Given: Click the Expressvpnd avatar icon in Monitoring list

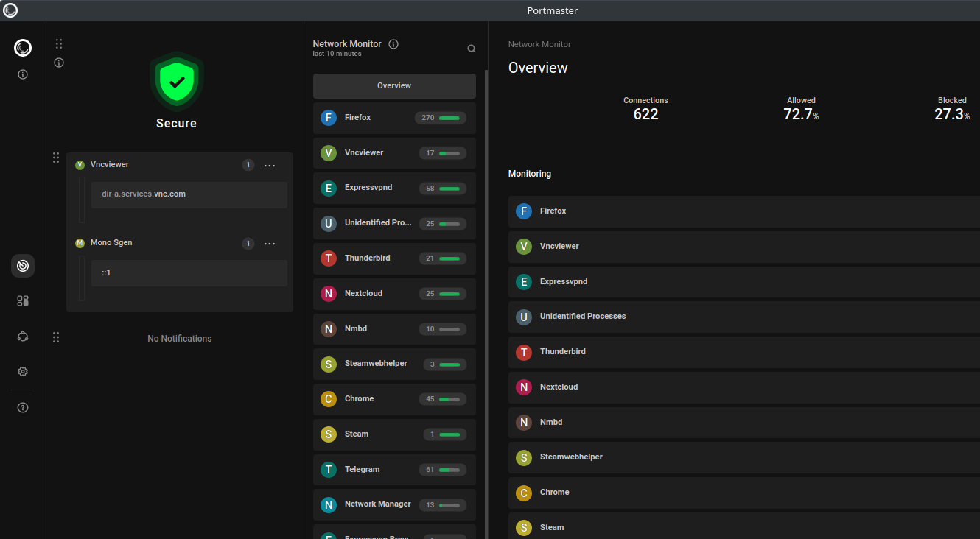Looking at the screenshot, I should [524, 282].
